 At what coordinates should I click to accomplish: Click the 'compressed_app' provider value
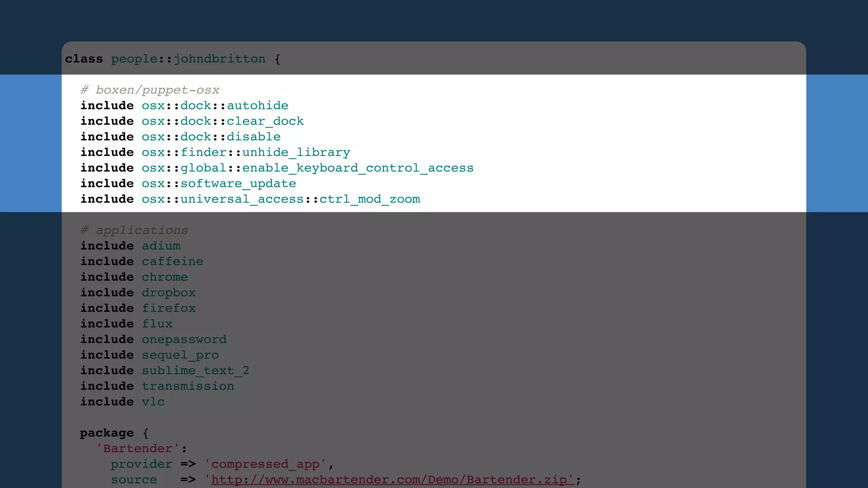[x=265, y=464]
